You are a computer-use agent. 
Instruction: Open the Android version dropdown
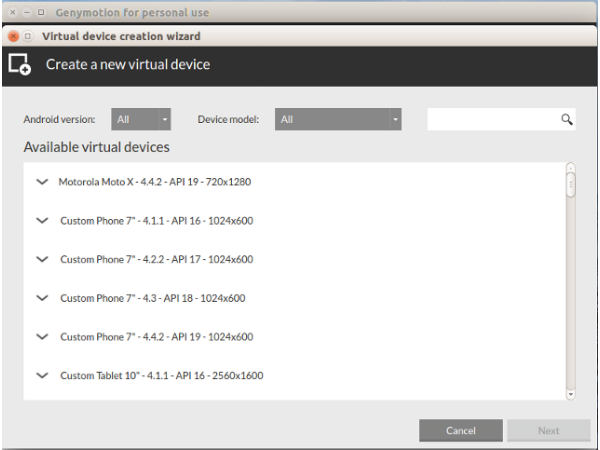pyautogui.click(x=141, y=119)
